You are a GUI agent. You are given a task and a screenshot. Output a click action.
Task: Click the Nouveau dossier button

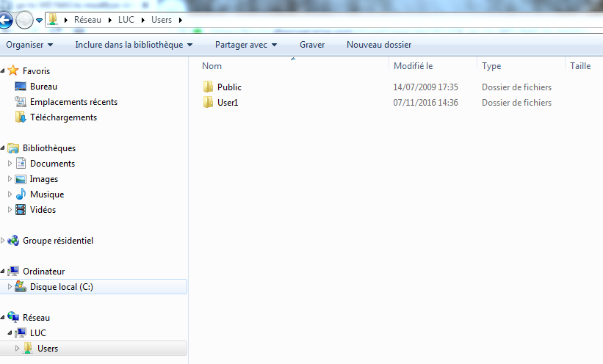[378, 45]
